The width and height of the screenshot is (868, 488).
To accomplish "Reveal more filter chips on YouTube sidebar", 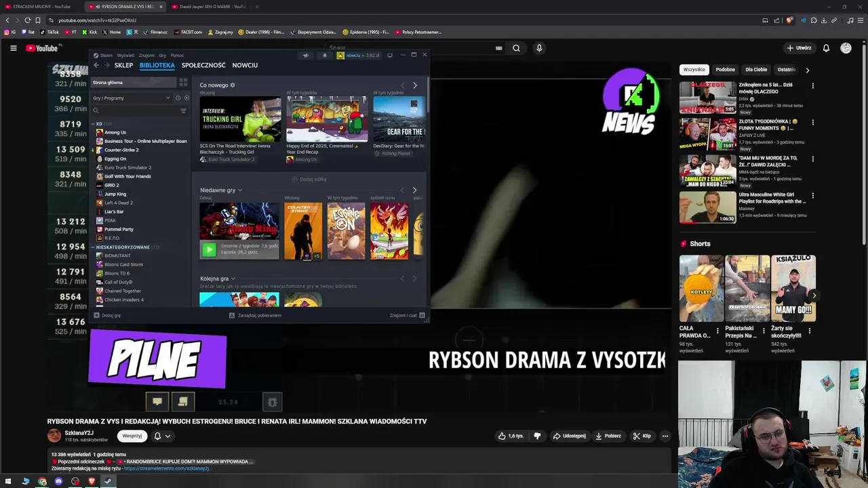I will coord(807,70).
